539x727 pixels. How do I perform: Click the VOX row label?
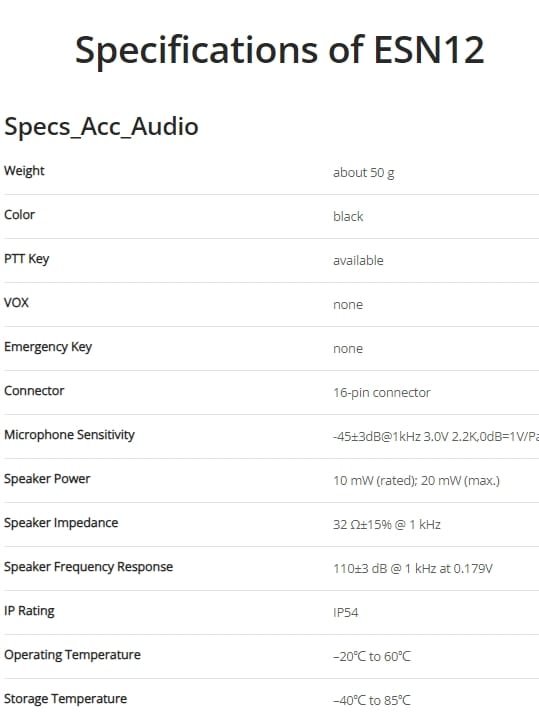[16, 303]
